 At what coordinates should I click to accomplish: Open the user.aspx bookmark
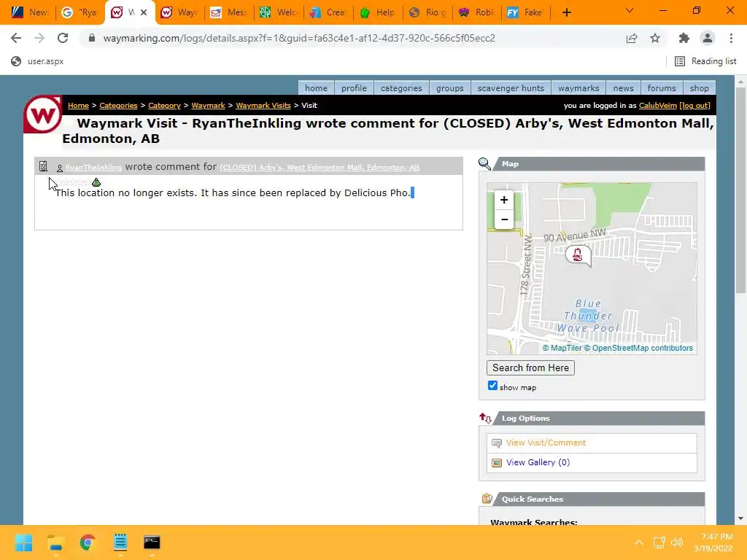(x=37, y=61)
